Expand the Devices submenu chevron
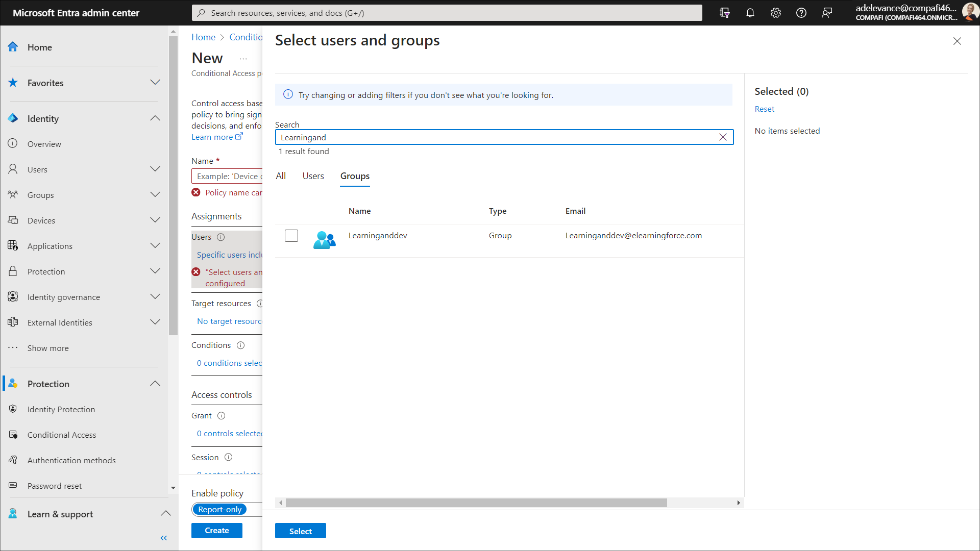 pyautogui.click(x=155, y=220)
